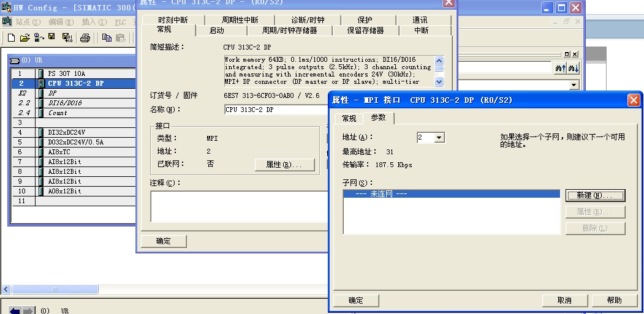Select the Count sub-row
Image resolution: width=644 pixels, height=314 pixels.
pos(74,113)
